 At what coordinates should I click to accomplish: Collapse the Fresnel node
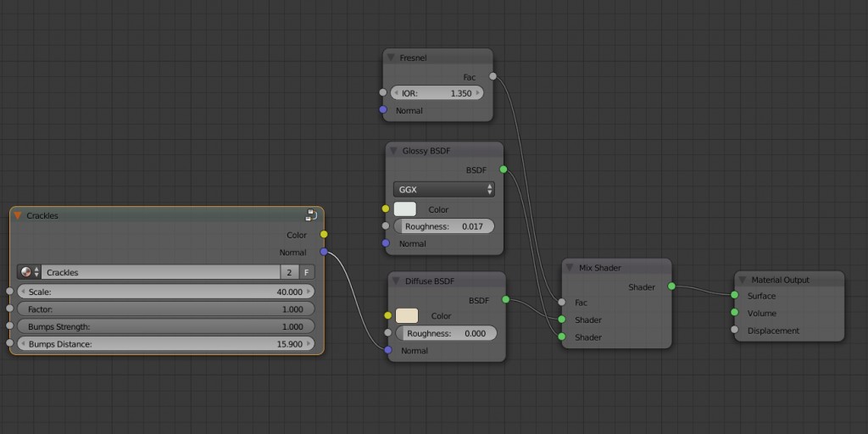[x=391, y=58]
